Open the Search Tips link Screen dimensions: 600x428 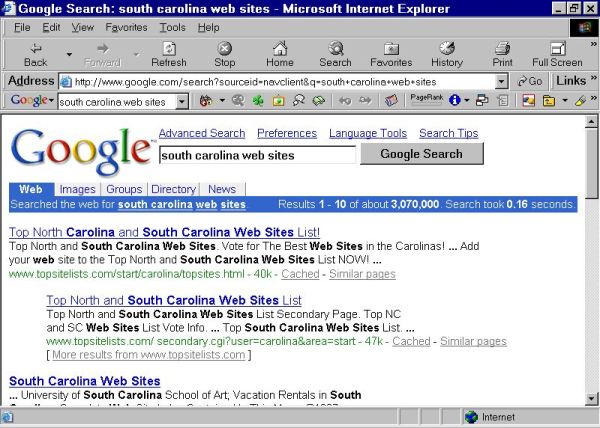coord(448,133)
